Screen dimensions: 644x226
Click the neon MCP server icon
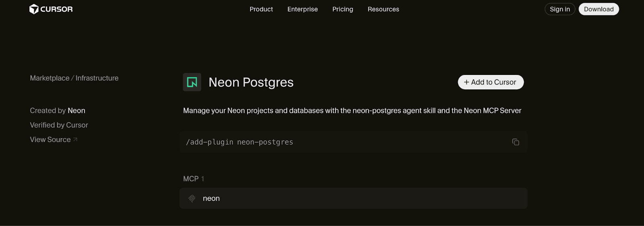[x=192, y=198]
